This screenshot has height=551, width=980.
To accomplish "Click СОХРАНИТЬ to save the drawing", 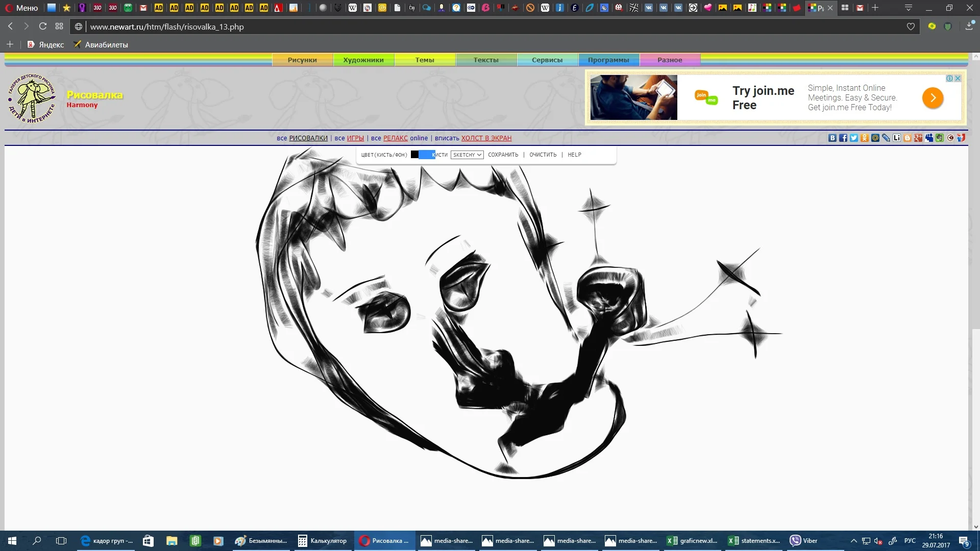I will 503,155.
